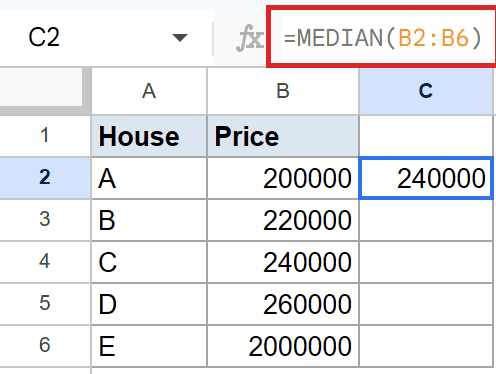Image resolution: width=496 pixels, height=374 pixels.
Task: Select column A header
Action: pos(149,91)
